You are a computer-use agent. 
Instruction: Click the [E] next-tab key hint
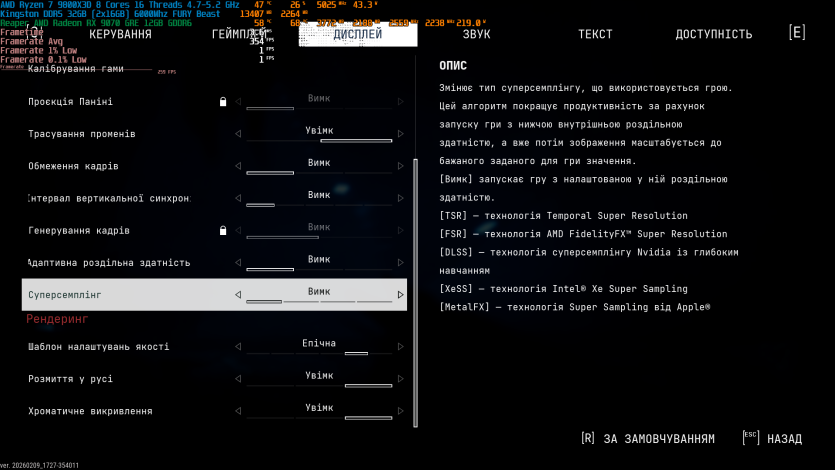(797, 32)
